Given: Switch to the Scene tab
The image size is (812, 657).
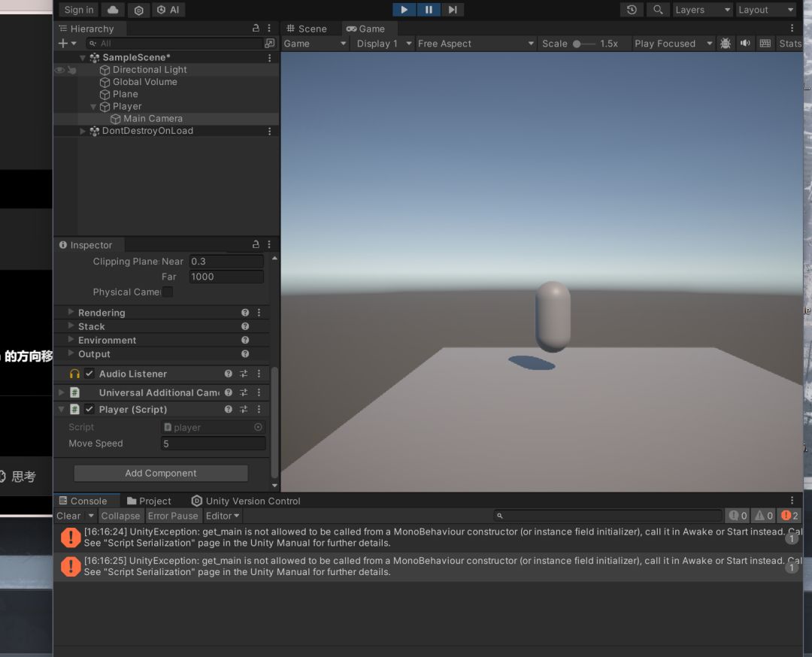Looking at the screenshot, I should pos(307,29).
